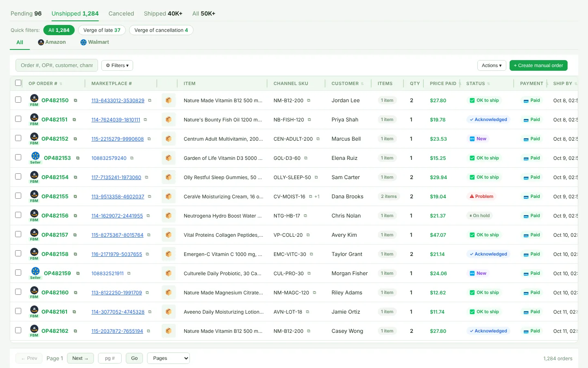Check the box for order OP482160

point(18,292)
